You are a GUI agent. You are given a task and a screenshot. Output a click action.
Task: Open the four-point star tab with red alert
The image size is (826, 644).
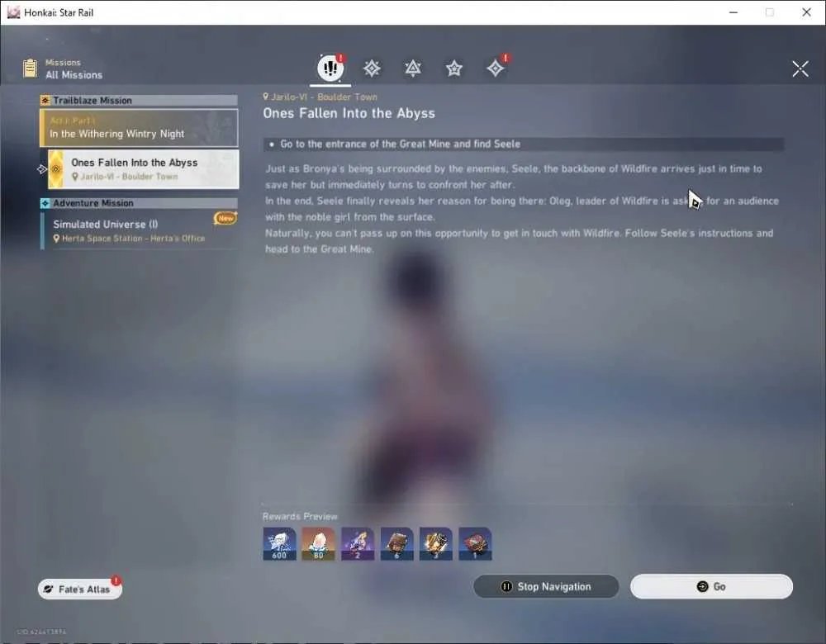496,68
